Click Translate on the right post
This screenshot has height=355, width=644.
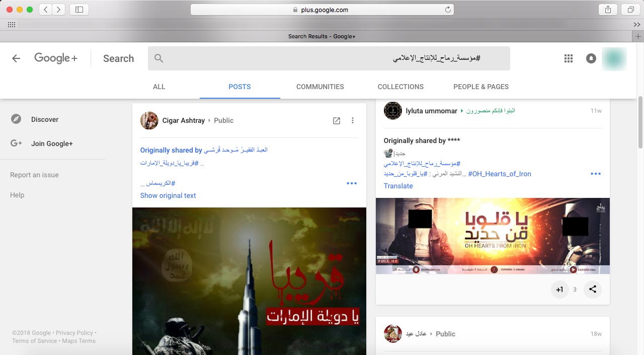398,186
